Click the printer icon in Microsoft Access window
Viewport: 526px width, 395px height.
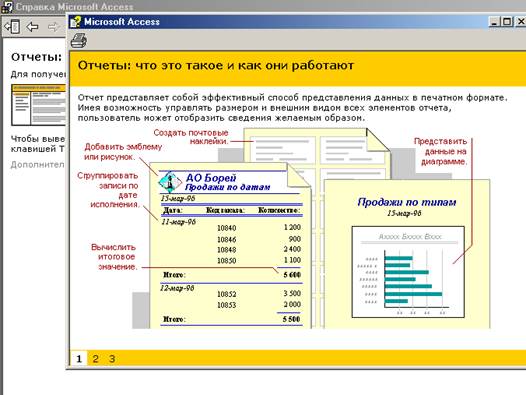79,41
